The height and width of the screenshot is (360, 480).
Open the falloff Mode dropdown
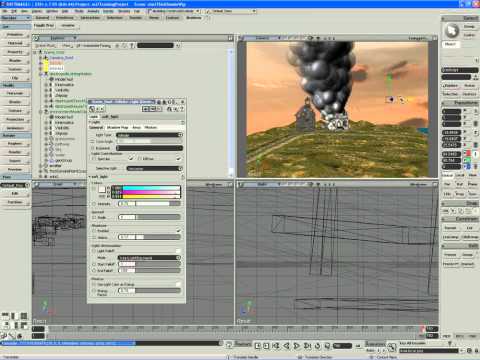[x=149, y=258]
